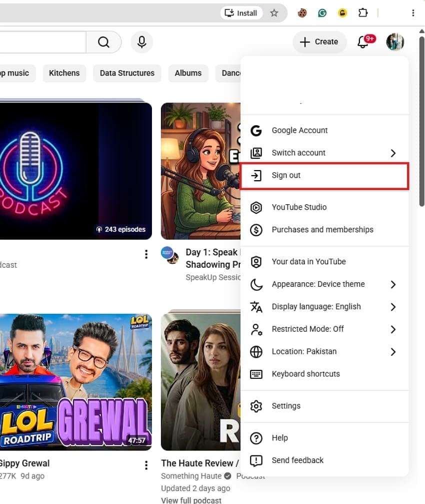This screenshot has height=504, width=425.
Task: Open more options for Gippy Grewal video
Action: (146, 465)
